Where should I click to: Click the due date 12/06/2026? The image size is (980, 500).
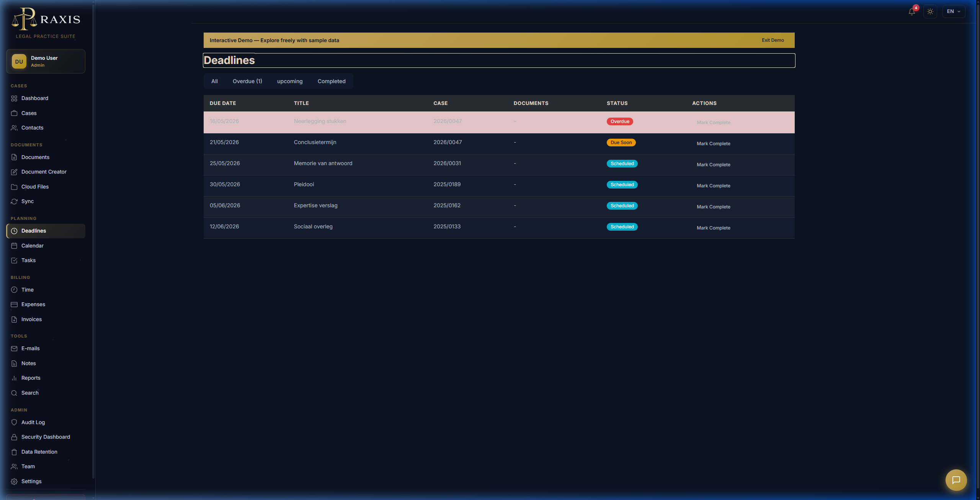coord(224,226)
